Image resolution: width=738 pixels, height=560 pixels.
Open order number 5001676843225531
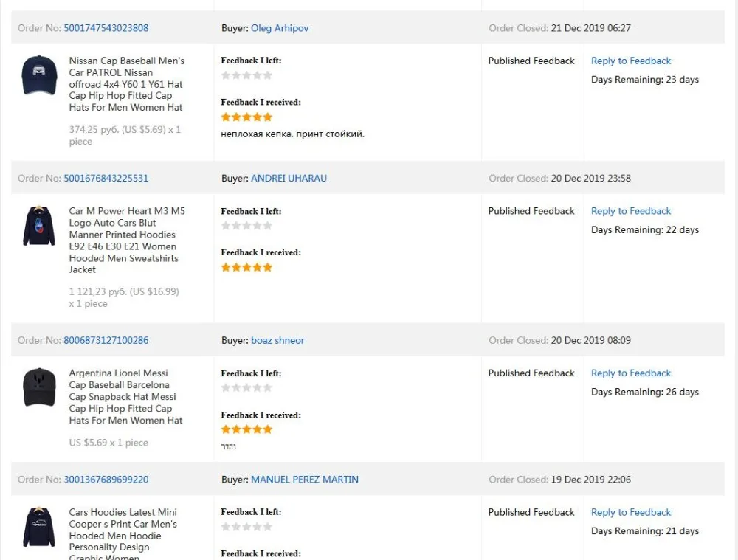pos(106,178)
